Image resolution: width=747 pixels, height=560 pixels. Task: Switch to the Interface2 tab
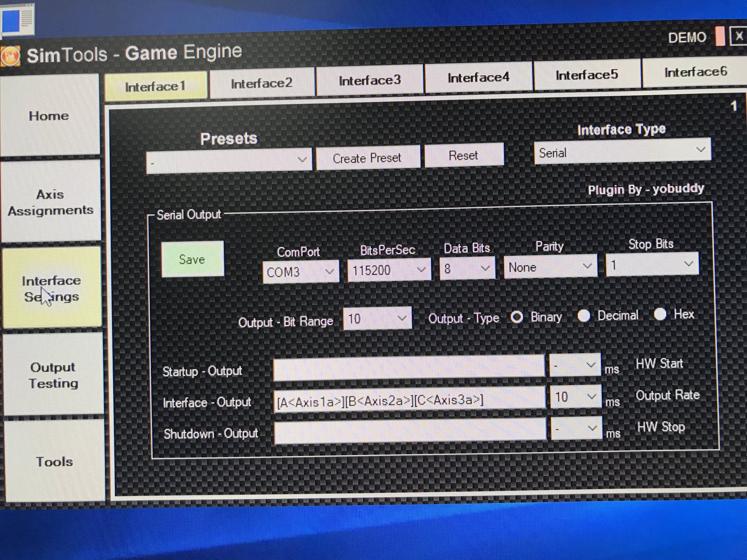262,83
